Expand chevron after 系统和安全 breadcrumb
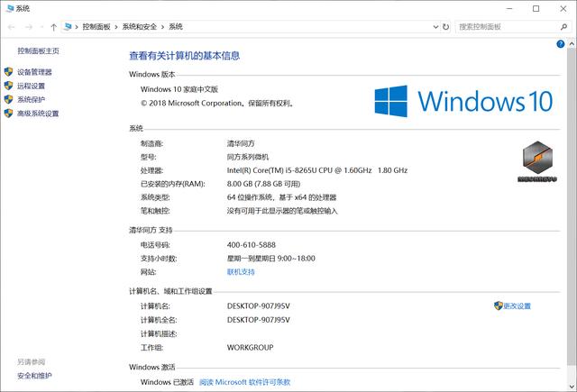The image size is (577, 392). [x=162, y=27]
